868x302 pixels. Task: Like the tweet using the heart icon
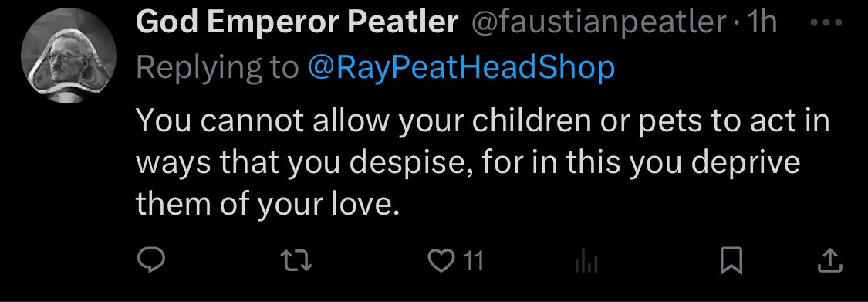click(441, 261)
